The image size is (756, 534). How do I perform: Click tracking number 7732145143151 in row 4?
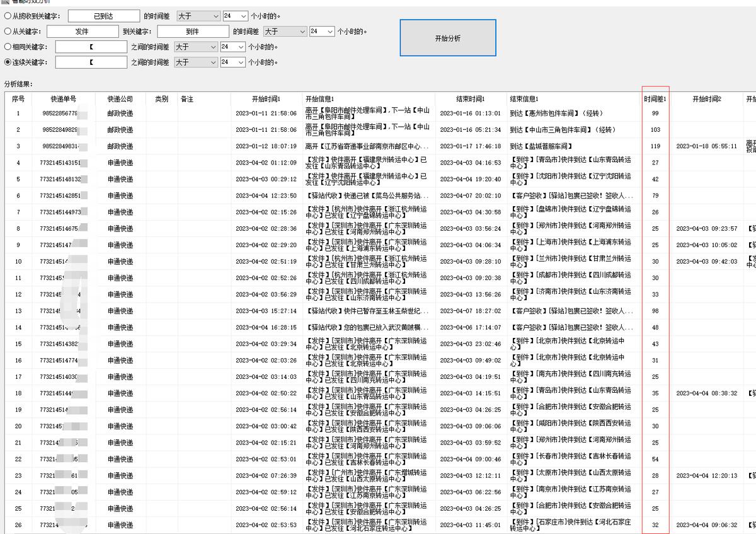(64, 163)
